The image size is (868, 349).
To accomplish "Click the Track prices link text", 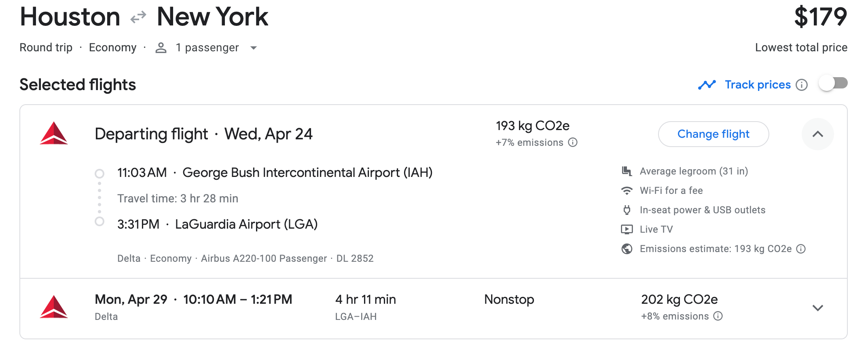I will pyautogui.click(x=757, y=85).
